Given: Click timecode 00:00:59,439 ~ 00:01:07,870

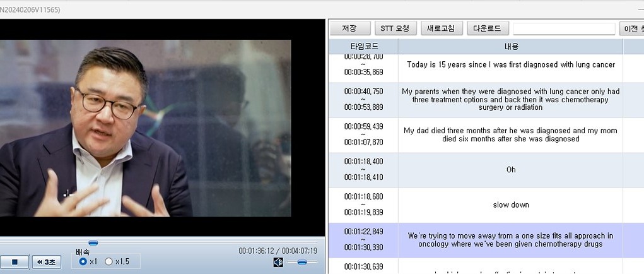Looking at the screenshot, I should click(x=363, y=134).
